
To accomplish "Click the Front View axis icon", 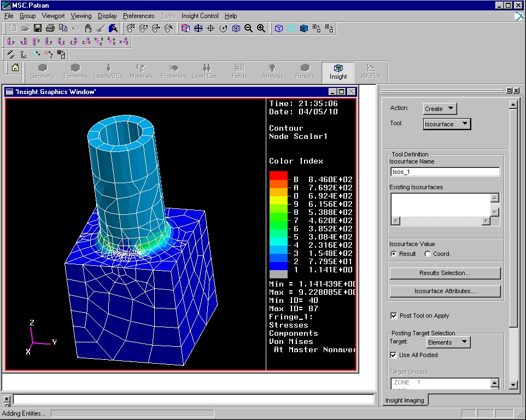I will 11,42.
